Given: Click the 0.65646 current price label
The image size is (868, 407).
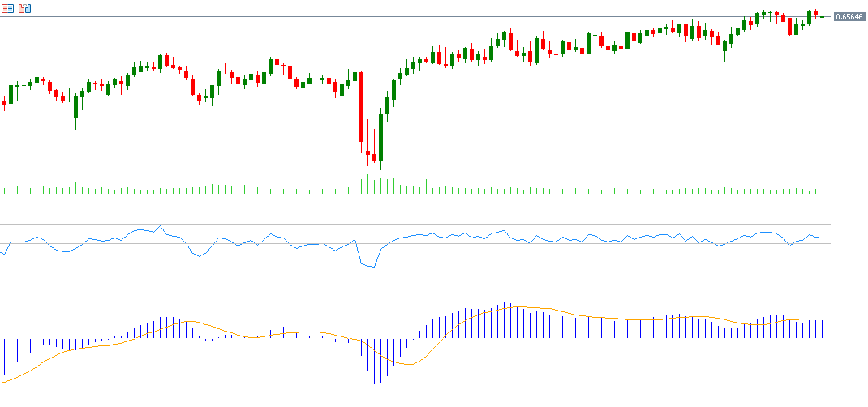Looking at the screenshot, I should coord(849,16).
